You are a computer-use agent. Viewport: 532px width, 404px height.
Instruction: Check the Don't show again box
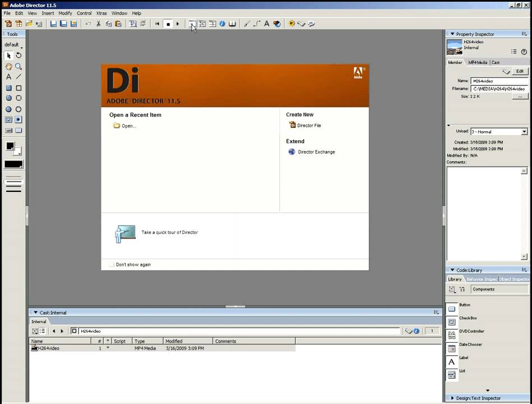click(112, 264)
